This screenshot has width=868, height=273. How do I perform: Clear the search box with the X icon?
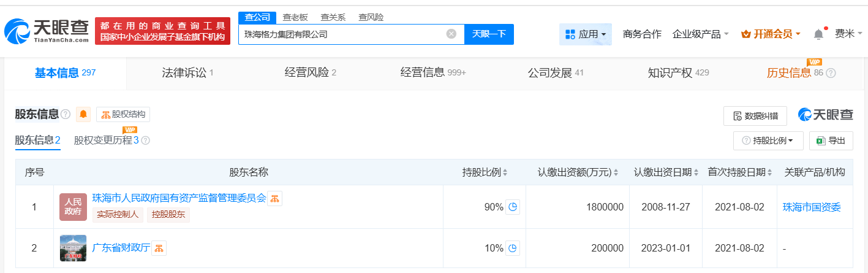coord(451,34)
